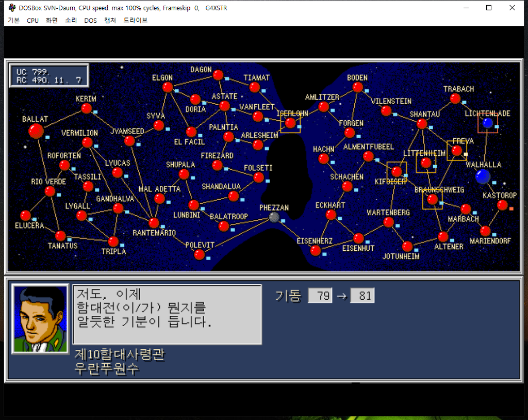The image size is (528, 420).
Task: Open the DOS menu
Action: tap(90, 20)
